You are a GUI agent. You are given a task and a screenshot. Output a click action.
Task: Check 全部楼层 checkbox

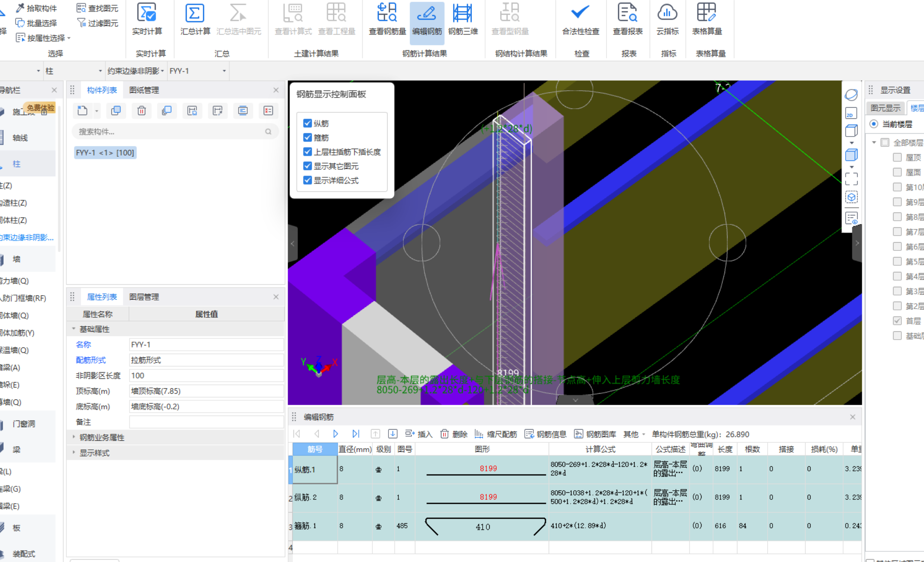(885, 142)
